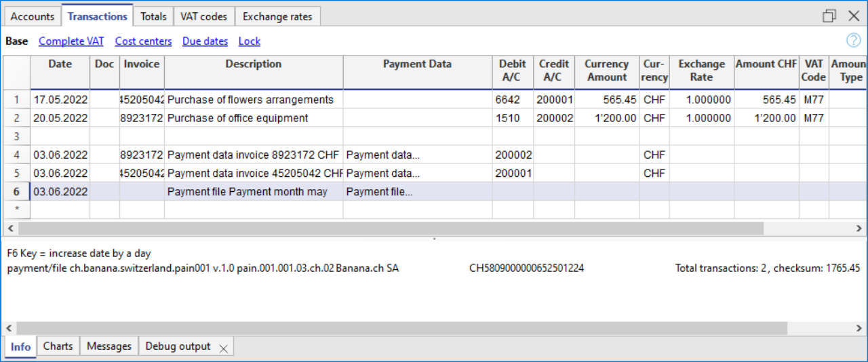This screenshot has height=362, width=868.
Task: Select the Info bottom tab
Action: (x=20, y=346)
